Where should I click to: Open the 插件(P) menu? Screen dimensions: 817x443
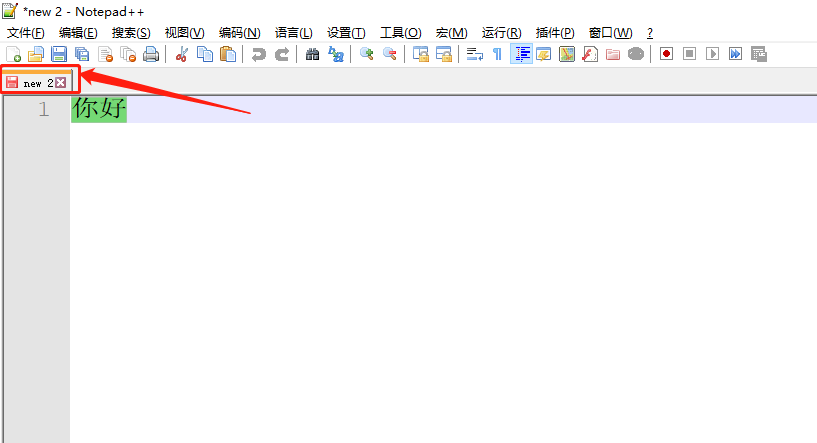click(x=555, y=33)
